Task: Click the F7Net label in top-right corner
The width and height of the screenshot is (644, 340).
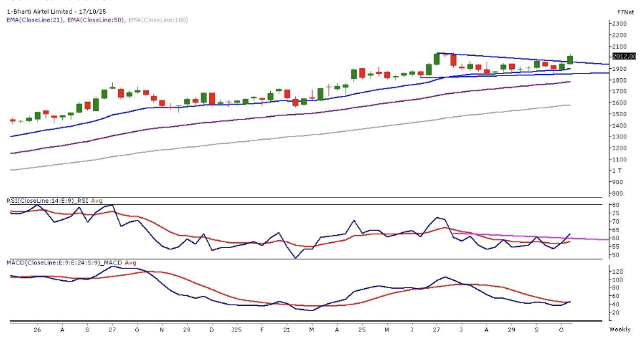Action: (625, 12)
